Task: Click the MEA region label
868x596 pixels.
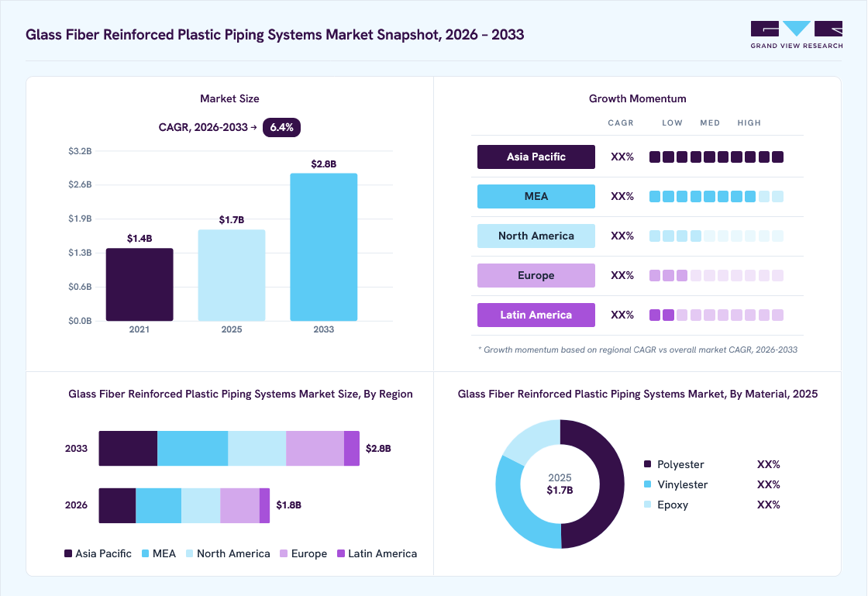Action: click(x=536, y=196)
